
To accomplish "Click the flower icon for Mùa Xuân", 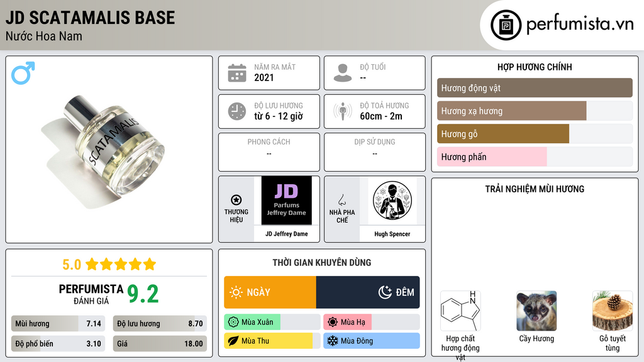I will point(233,322).
